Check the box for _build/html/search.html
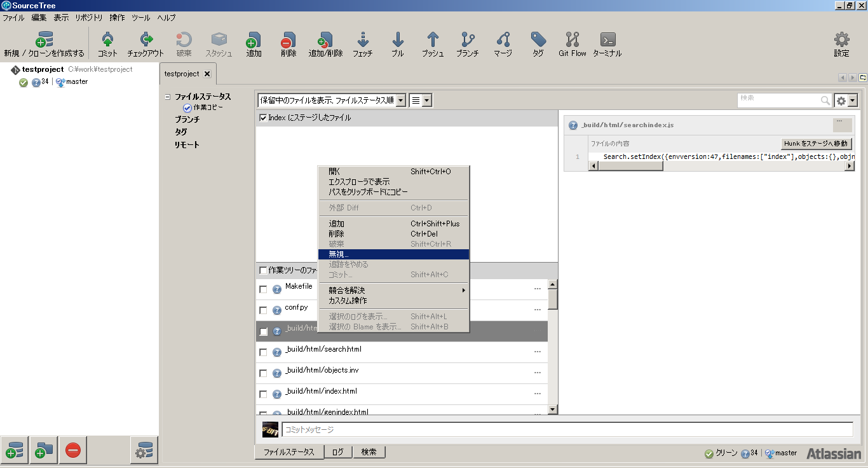 pos(263,352)
